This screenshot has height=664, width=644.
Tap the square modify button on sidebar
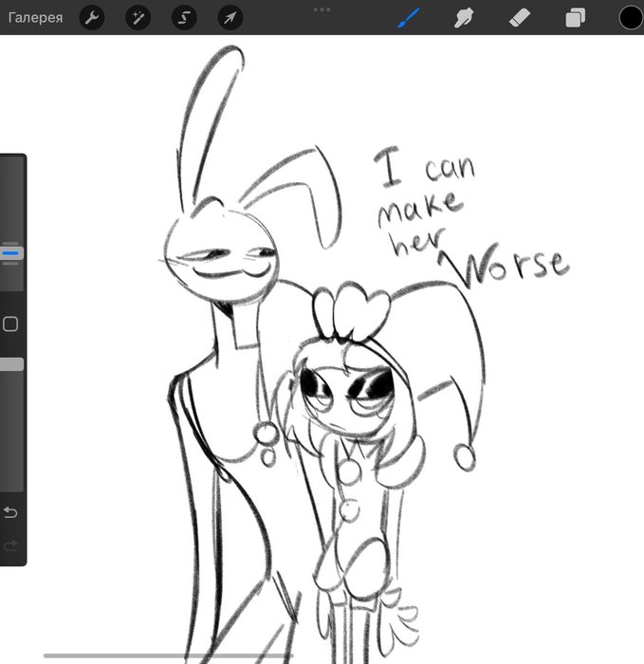pos(10,324)
